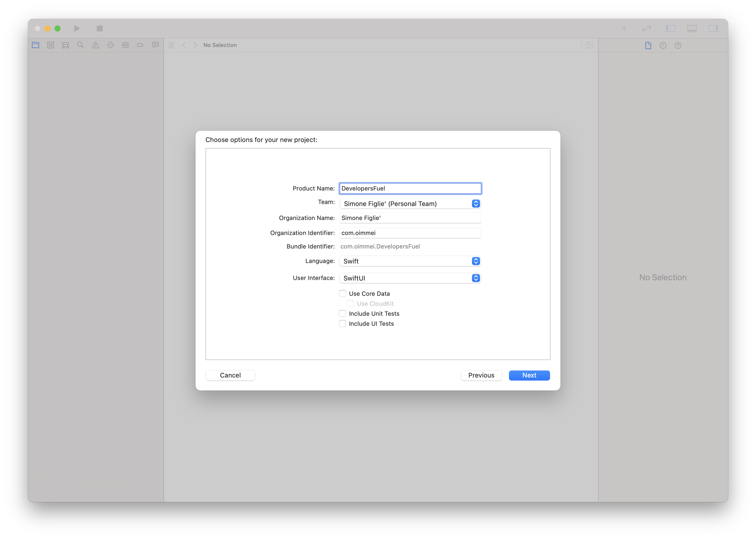
Task: Click the code review arrows icon
Action: [646, 28]
